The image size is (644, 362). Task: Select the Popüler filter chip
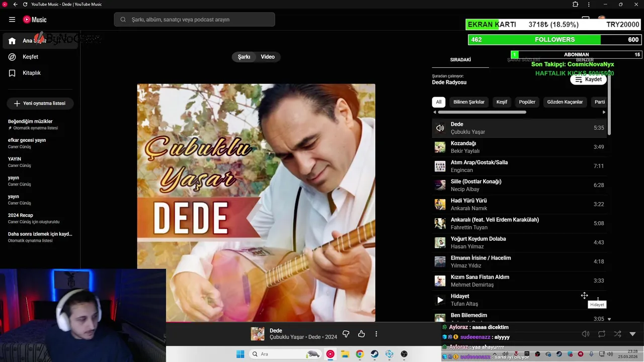click(x=527, y=102)
